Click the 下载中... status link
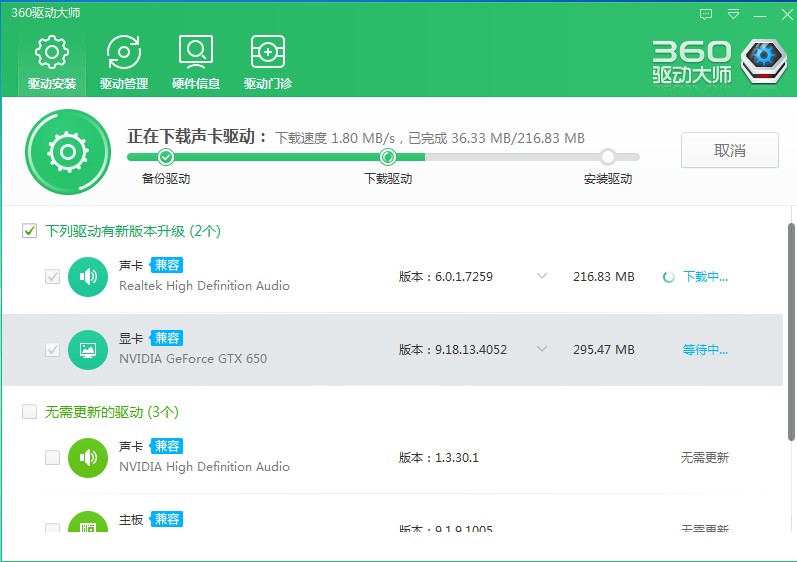Screen dimensions: 797x562 [706, 276]
